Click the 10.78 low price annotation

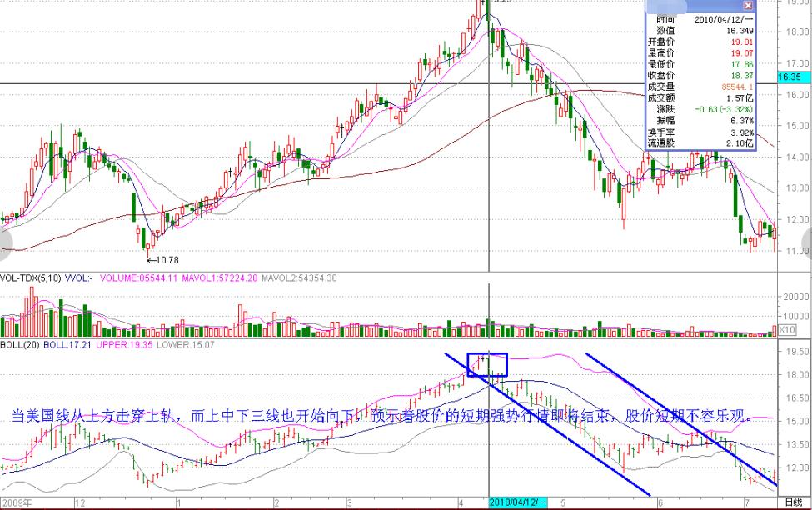tap(162, 260)
